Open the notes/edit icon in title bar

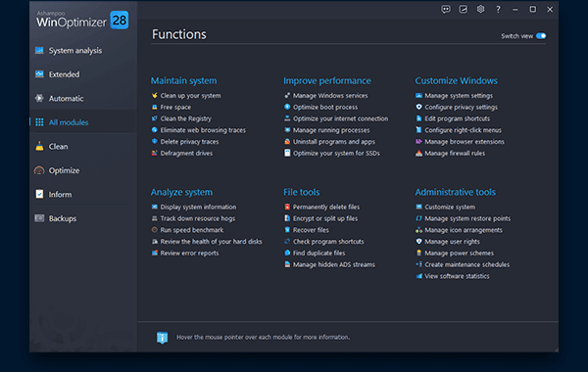coord(464,10)
